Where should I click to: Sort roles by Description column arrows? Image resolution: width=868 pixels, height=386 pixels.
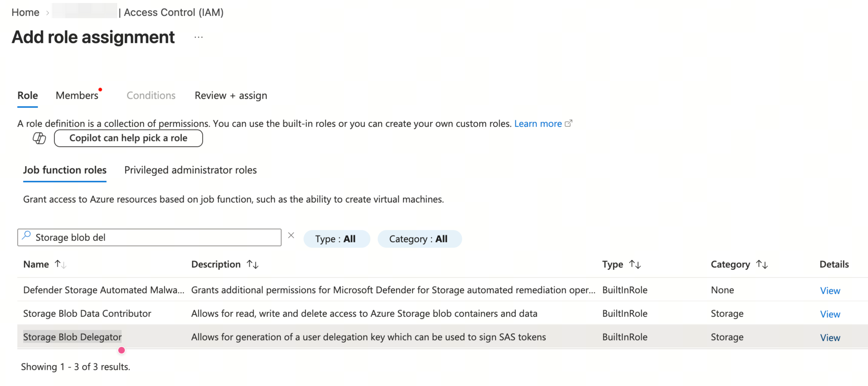pyautogui.click(x=253, y=264)
